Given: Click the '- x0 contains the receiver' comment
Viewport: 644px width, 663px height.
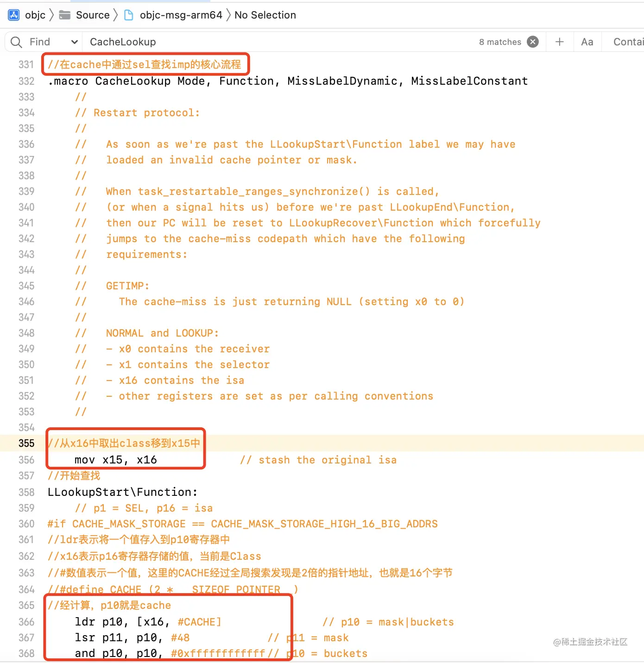Looking at the screenshot, I should pyautogui.click(x=188, y=349).
